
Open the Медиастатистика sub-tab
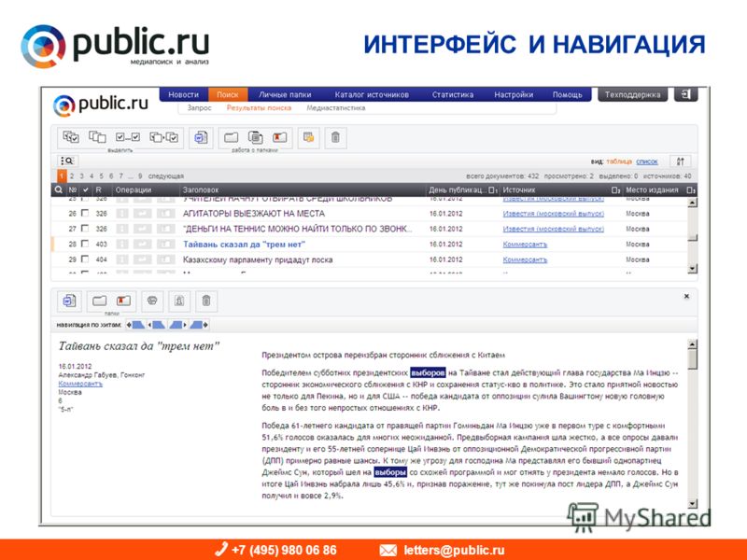pos(336,108)
